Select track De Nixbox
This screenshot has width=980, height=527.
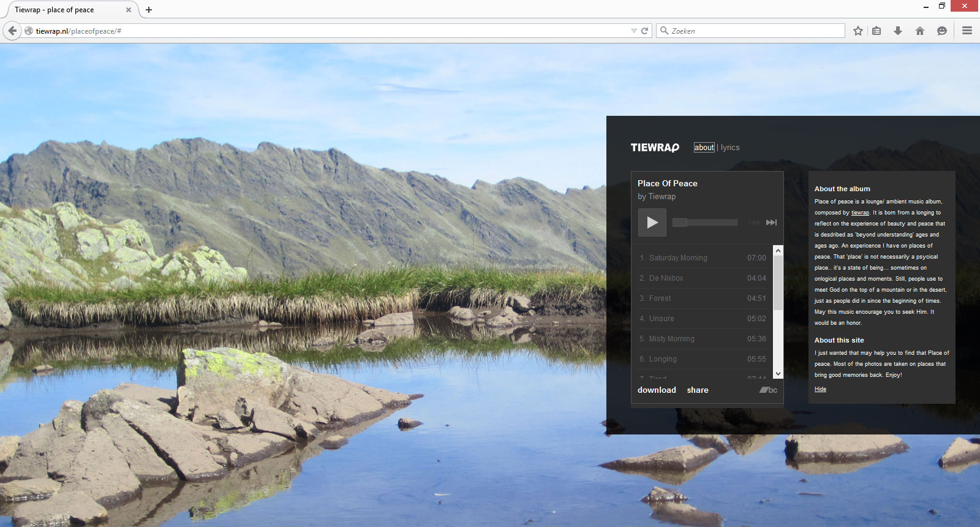pyautogui.click(x=703, y=278)
